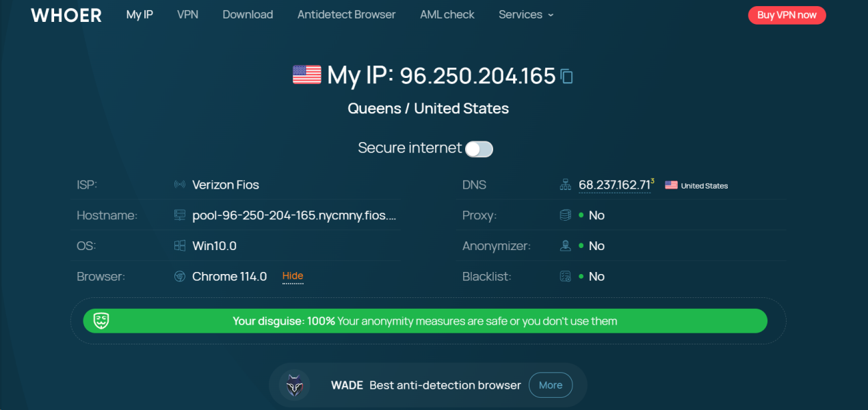Image resolution: width=868 pixels, height=410 pixels.
Task: Expand the Services dropdown menu
Action: pos(526,14)
